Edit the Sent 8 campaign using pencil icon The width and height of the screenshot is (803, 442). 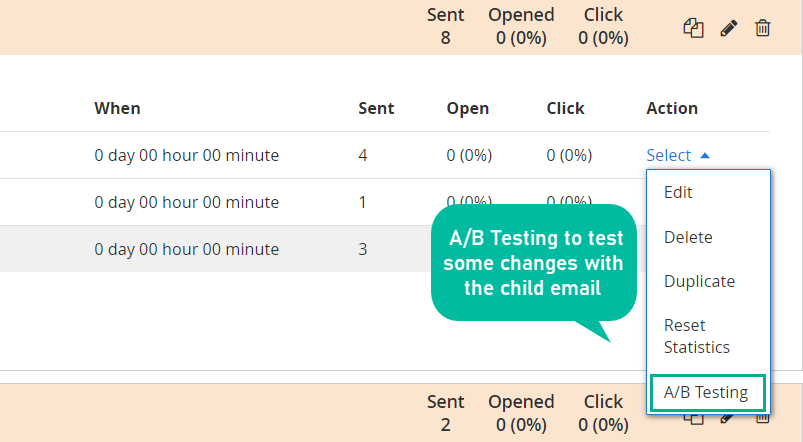point(729,28)
